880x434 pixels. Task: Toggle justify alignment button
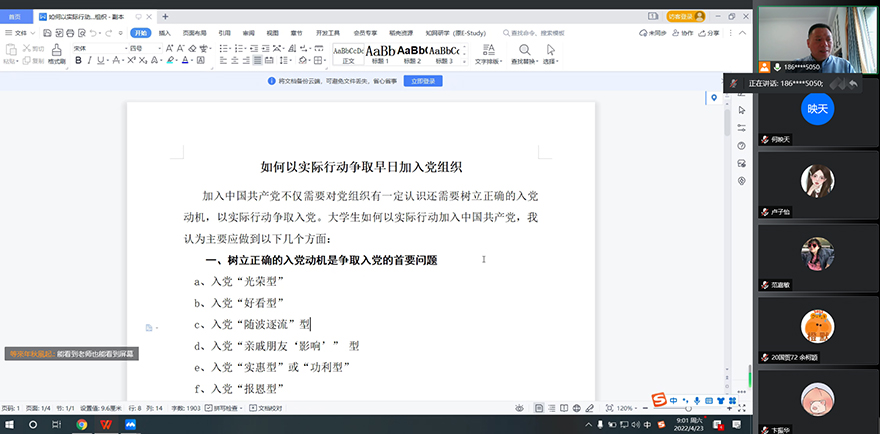click(x=258, y=61)
